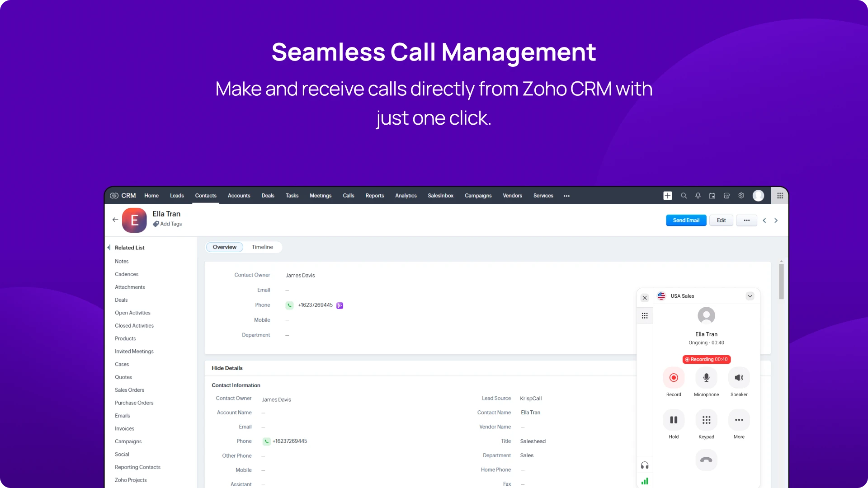
Task: Click the dialpad grid icon on widget sidebar
Action: [x=645, y=316]
